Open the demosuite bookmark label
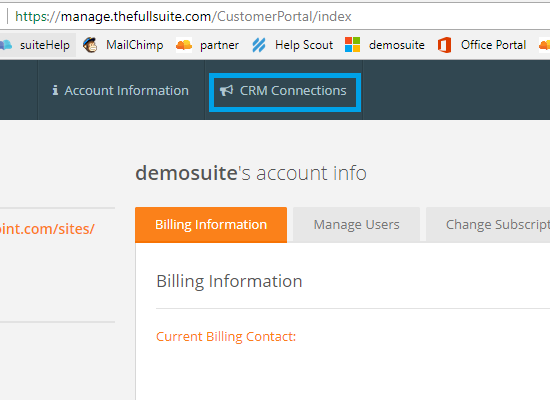The width and height of the screenshot is (550, 400). click(x=397, y=45)
